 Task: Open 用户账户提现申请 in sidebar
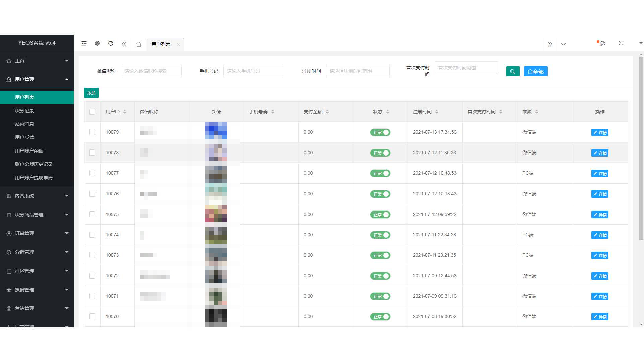[x=37, y=178]
